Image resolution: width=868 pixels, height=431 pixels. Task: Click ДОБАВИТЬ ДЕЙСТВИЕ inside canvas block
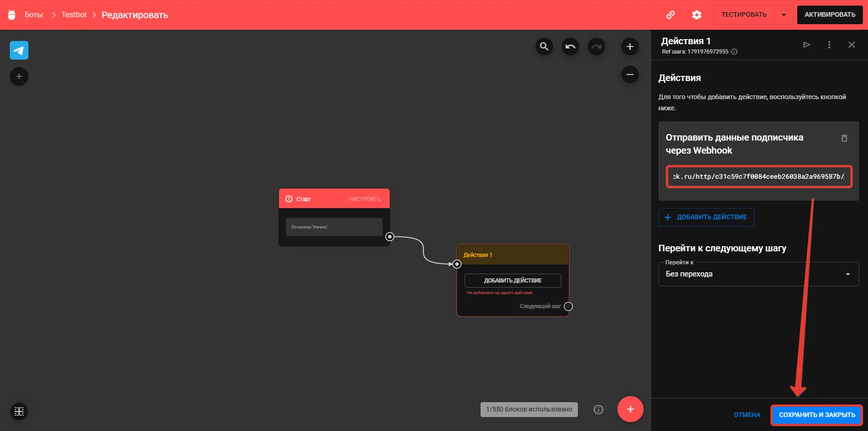click(513, 281)
